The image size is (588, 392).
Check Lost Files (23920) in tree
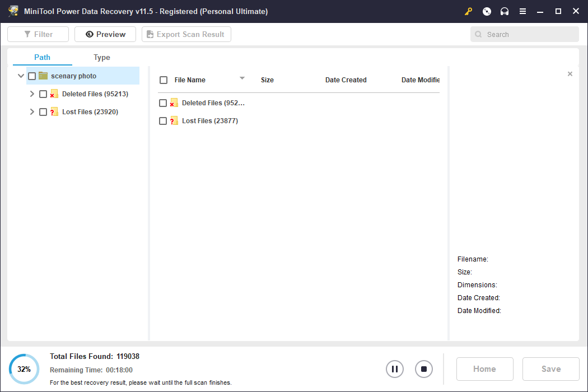[x=43, y=112]
